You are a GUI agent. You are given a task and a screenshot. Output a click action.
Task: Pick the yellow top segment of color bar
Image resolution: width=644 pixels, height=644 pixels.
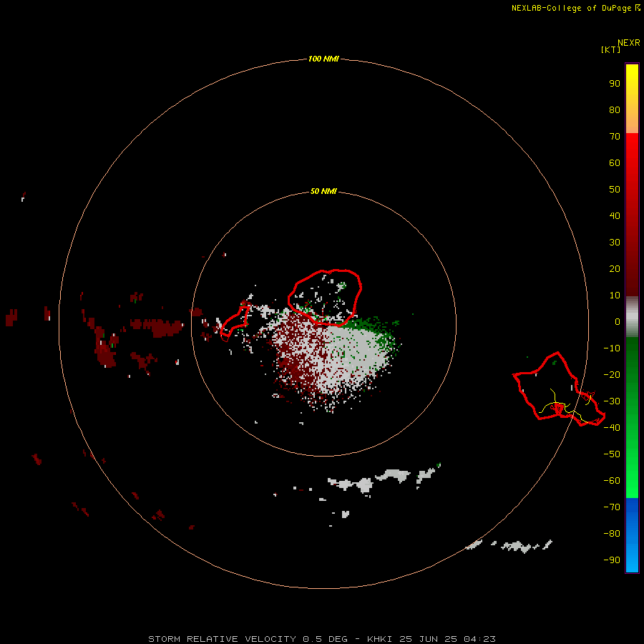coord(632,99)
